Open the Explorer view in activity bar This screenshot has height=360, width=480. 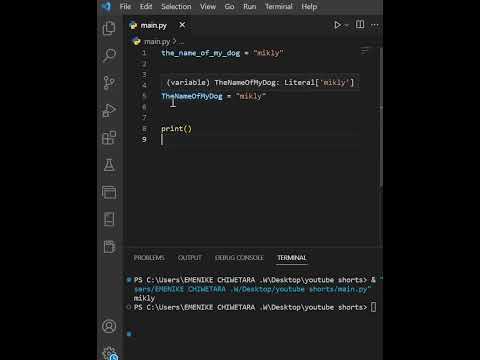point(109,28)
